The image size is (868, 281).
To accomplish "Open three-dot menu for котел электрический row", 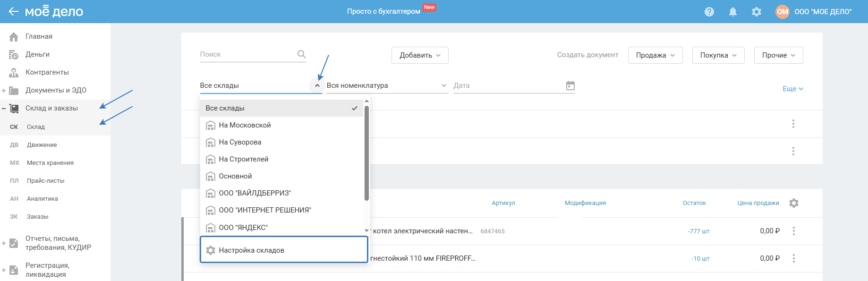I will coord(794,231).
